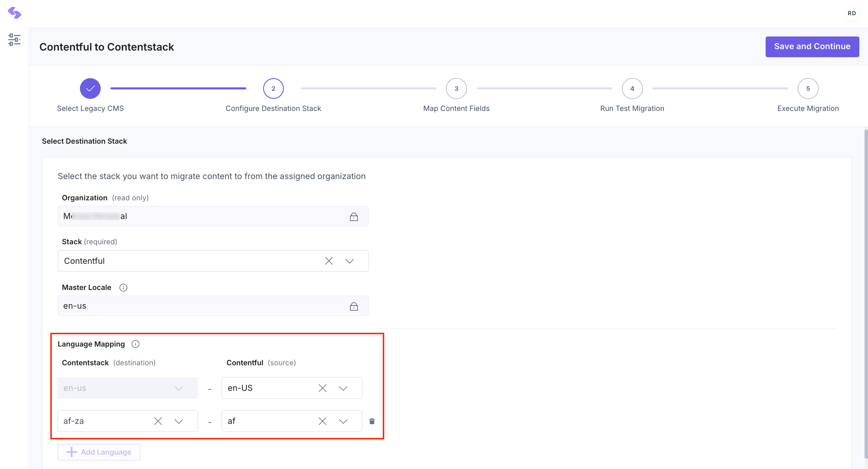The height and width of the screenshot is (469, 868).
Task: Clear the af-za destination locale
Action: (x=158, y=421)
